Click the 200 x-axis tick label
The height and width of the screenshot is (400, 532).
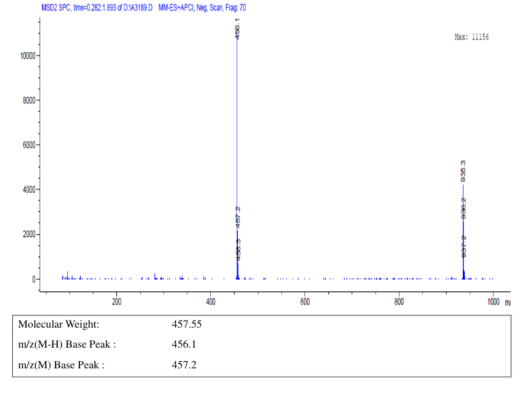tap(116, 302)
